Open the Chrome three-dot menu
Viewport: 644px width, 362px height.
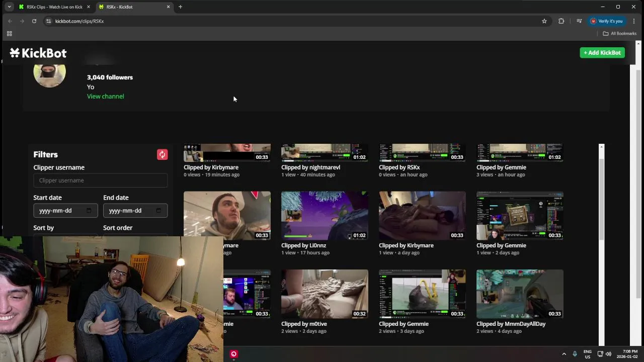pyautogui.click(x=634, y=21)
